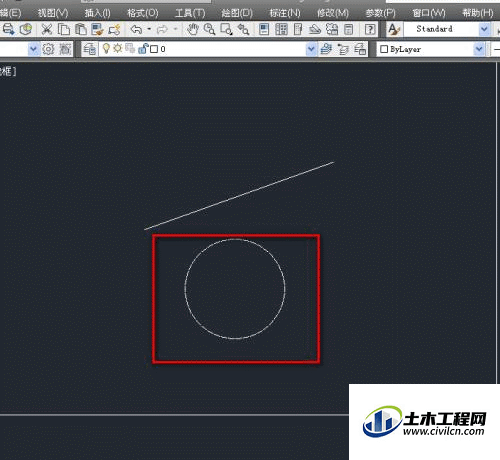This screenshot has height=460, width=500.
Task: Open the Layer Properties Manager icon
Action: pos(90,50)
